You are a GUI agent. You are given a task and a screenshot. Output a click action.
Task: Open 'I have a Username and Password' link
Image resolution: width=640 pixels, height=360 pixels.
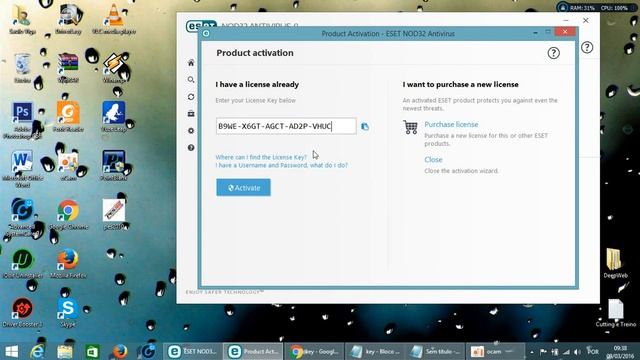coord(282,165)
